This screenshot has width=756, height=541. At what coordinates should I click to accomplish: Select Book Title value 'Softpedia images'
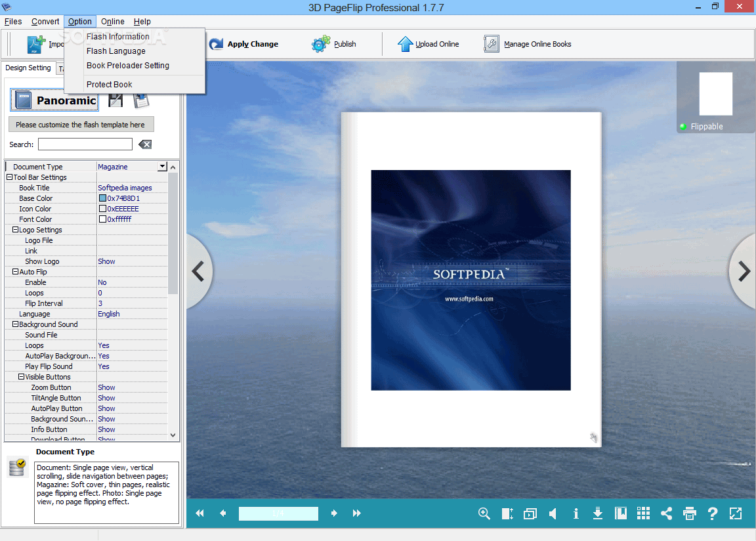[132, 188]
